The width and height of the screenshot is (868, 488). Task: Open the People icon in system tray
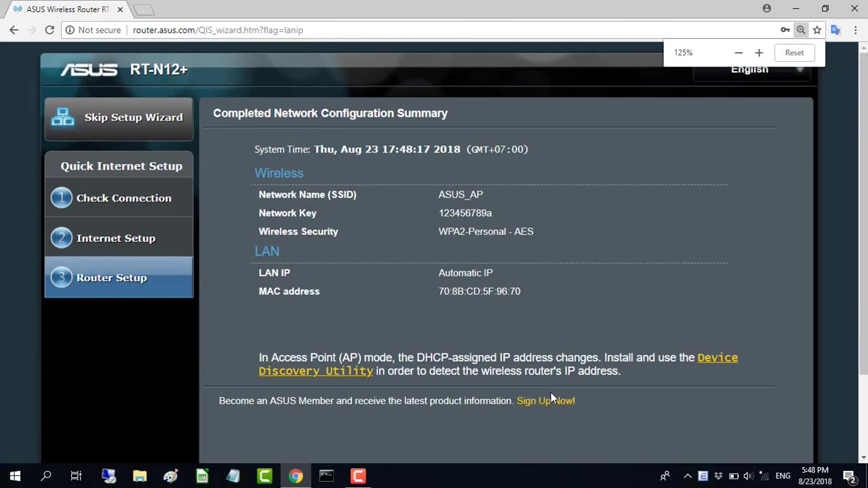[665, 476]
